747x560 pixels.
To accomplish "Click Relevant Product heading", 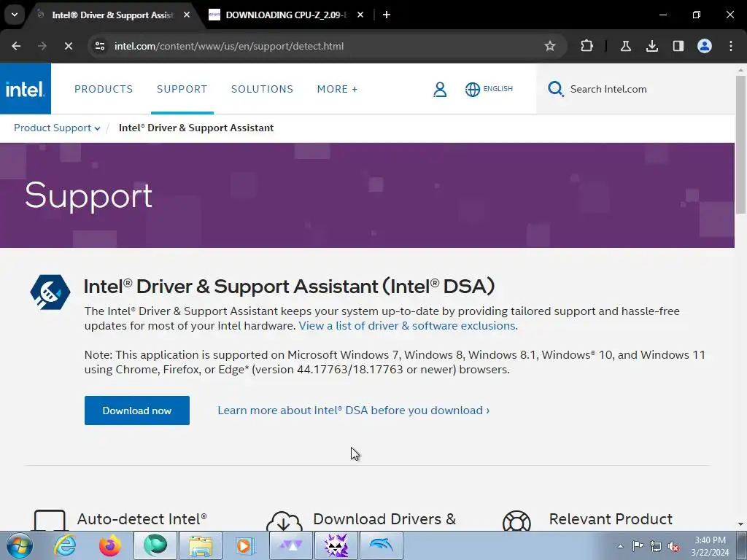I will coord(611,518).
